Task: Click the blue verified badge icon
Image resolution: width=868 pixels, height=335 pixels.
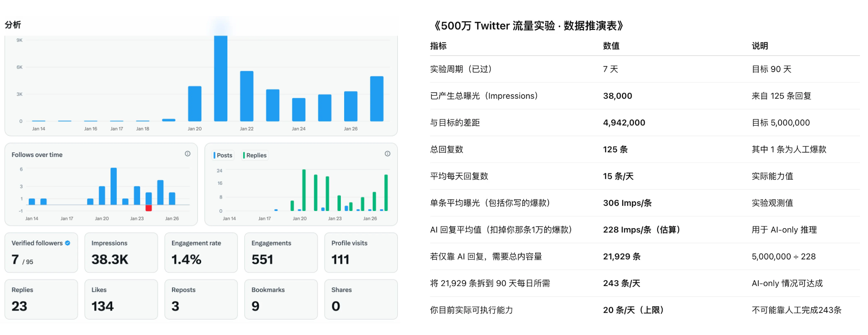Action: [x=67, y=243]
